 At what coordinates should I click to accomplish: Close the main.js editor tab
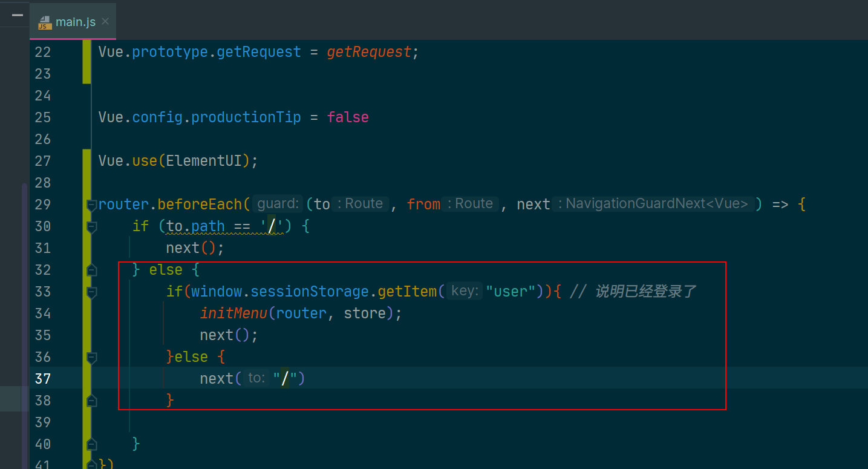[105, 21]
